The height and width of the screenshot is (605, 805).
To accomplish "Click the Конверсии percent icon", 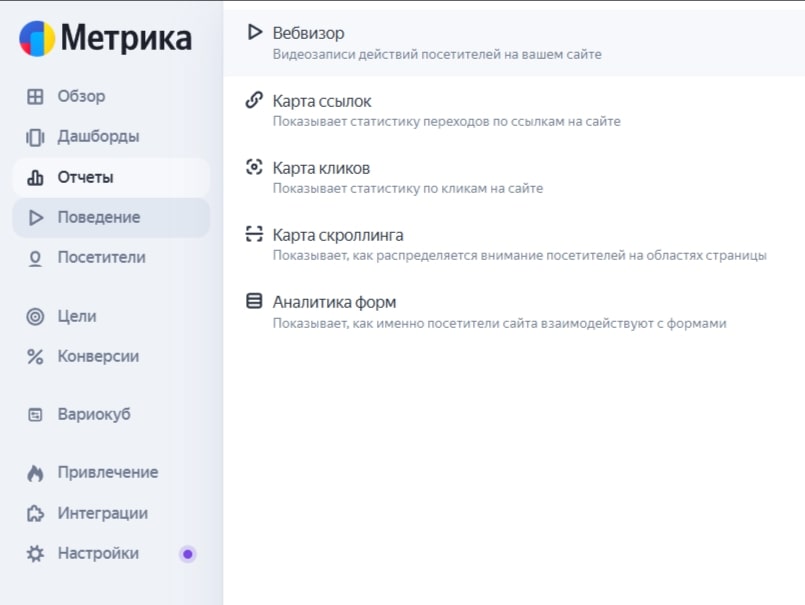I will 35,356.
